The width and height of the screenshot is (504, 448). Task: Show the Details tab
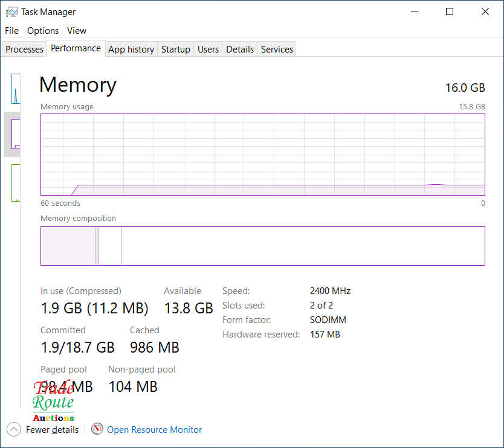240,50
